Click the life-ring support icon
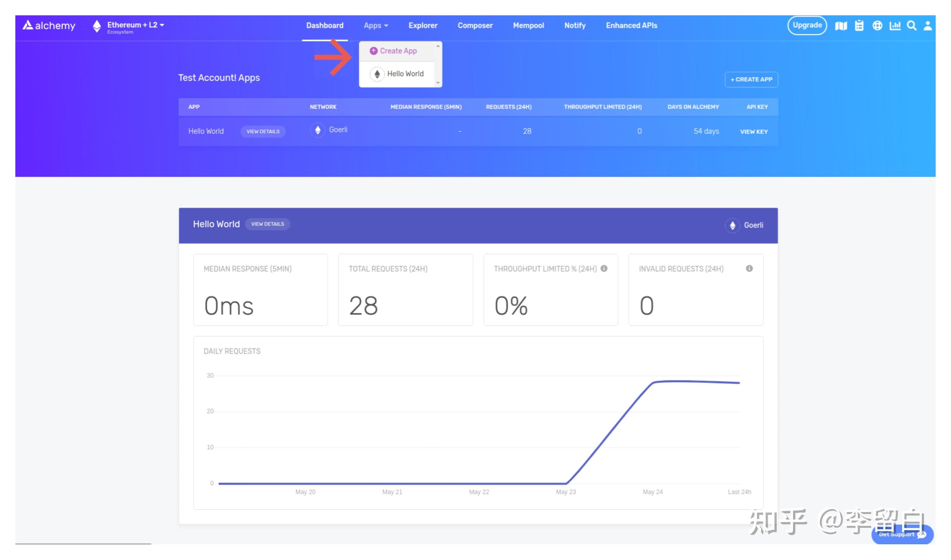The width and height of the screenshot is (951, 560). (x=877, y=26)
